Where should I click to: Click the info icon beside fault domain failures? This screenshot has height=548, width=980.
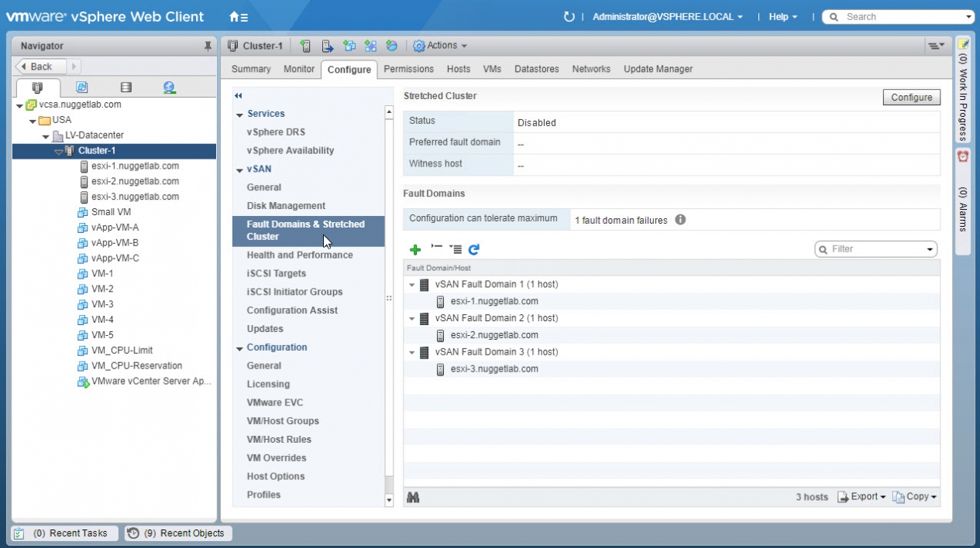(x=680, y=220)
